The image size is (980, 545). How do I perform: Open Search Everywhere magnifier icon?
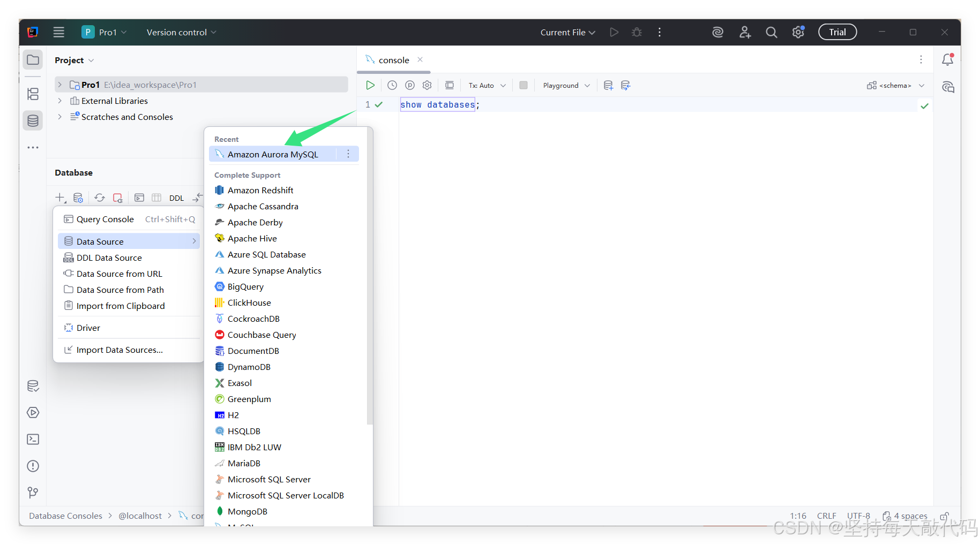772,32
